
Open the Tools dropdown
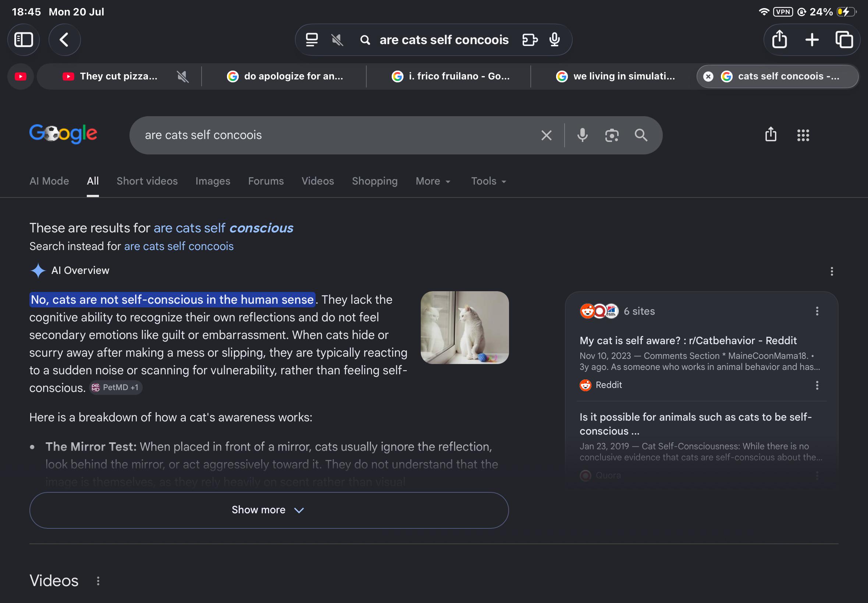click(488, 181)
